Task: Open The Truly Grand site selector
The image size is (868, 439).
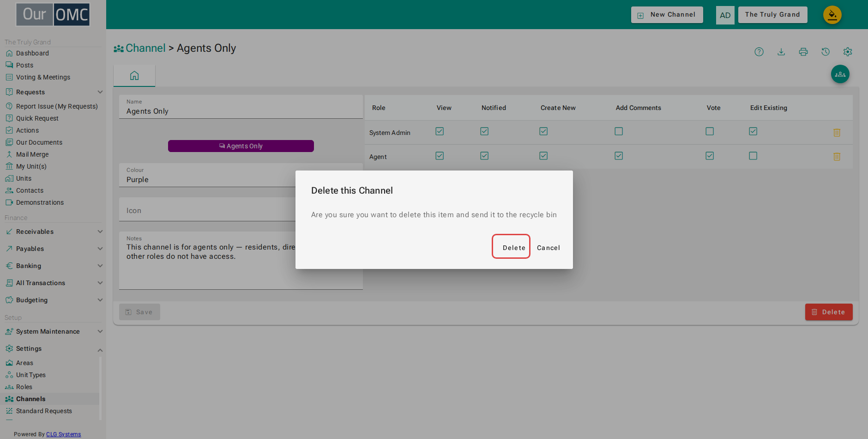Action: click(x=772, y=15)
